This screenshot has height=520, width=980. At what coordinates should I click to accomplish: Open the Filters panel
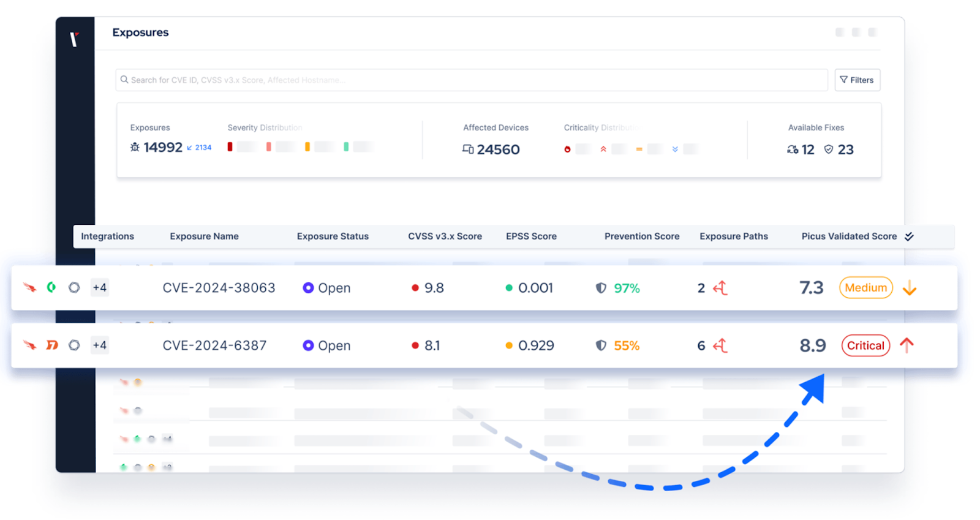857,80
